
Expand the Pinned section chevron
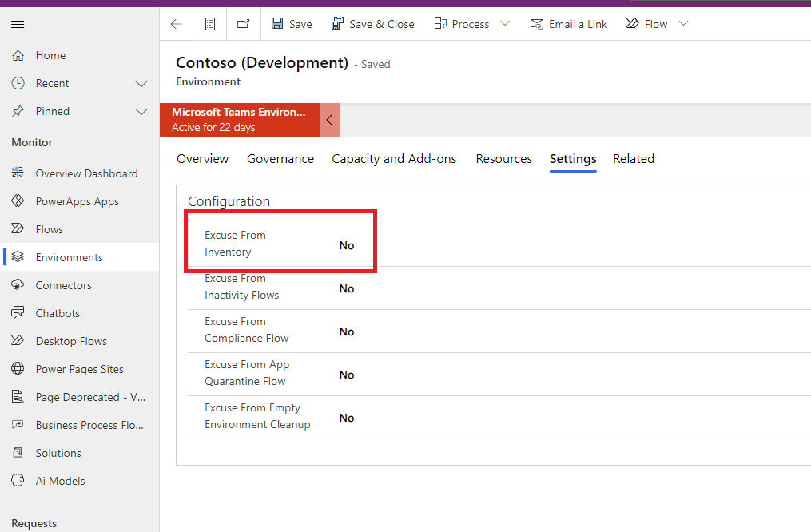pos(141,111)
